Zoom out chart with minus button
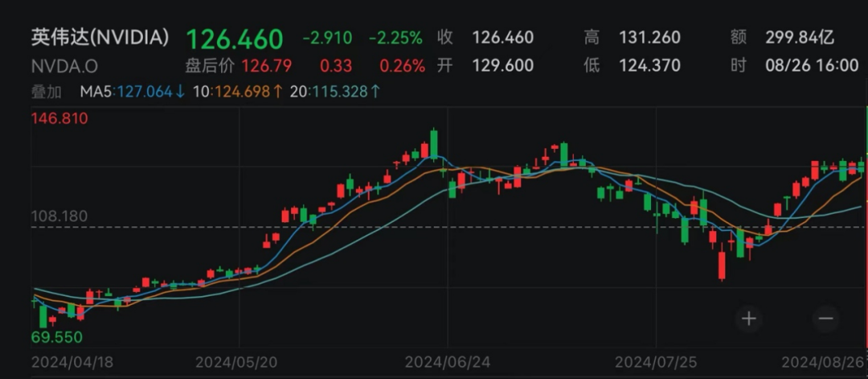Screen dimensions: 868x379 [x=825, y=319]
